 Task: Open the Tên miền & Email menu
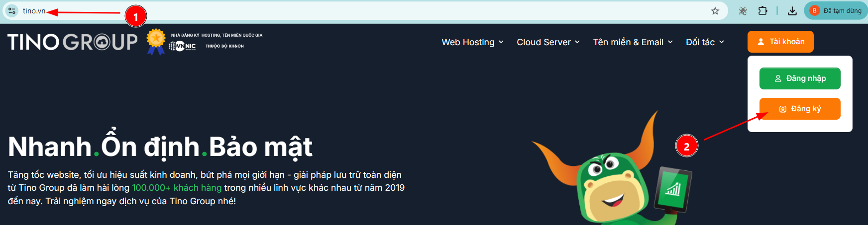click(633, 42)
